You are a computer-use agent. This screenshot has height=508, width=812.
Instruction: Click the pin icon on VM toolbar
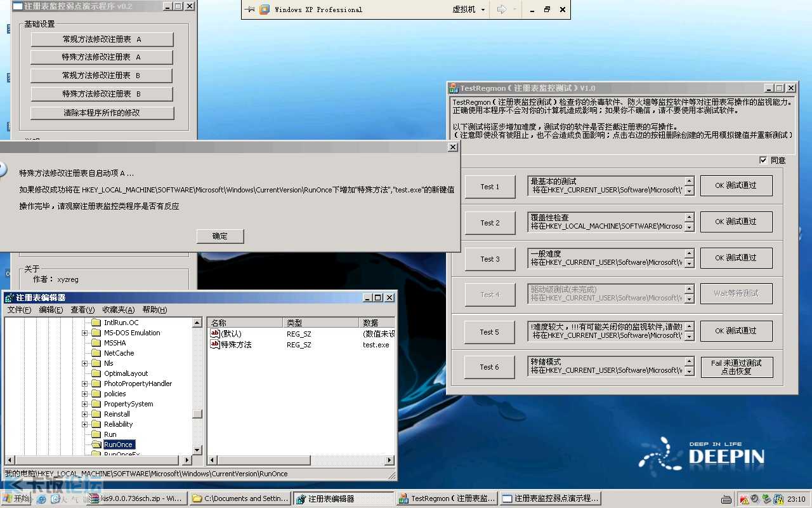tap(249, 10)
